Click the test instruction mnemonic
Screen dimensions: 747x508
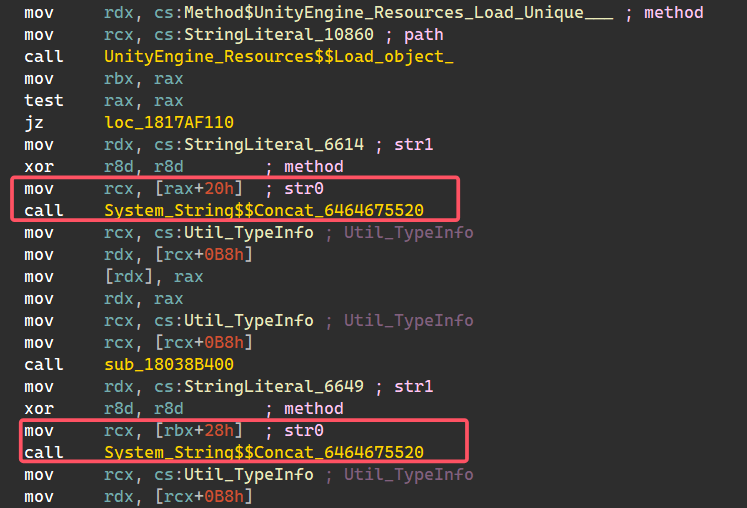click(x=43, y=101)
